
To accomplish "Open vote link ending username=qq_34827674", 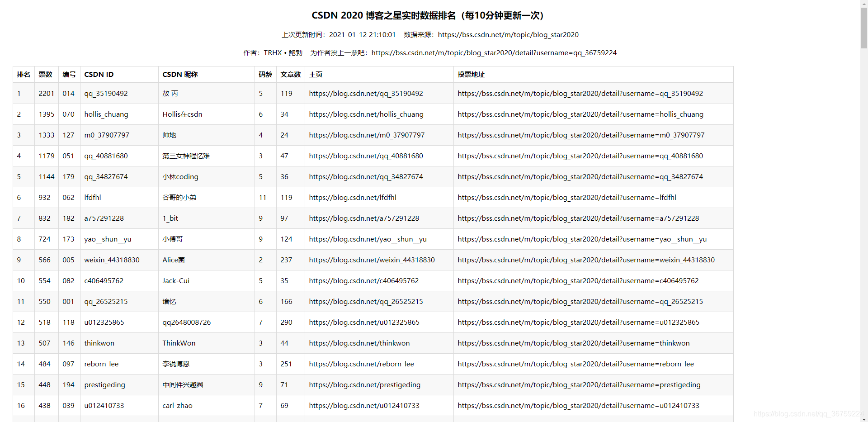I will (x=580, y=177).
